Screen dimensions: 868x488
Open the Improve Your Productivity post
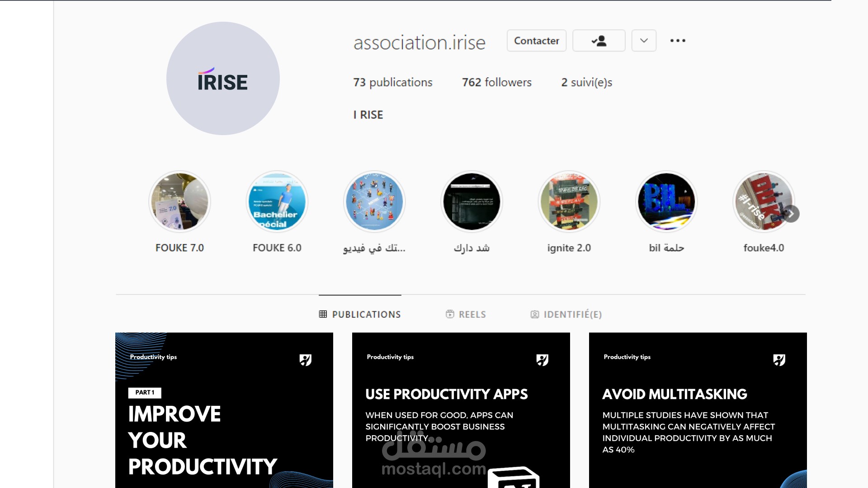click(224, 410)
